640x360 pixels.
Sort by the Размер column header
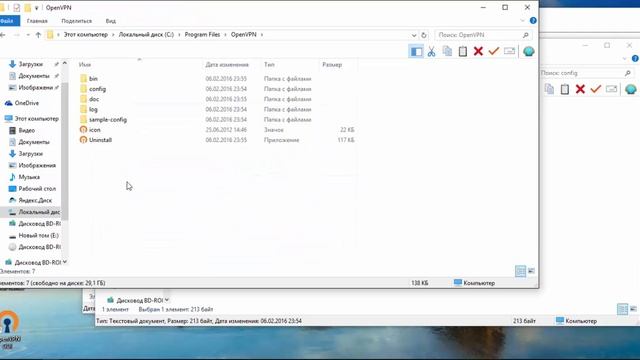pyautogui.click(x=332, y=64)
